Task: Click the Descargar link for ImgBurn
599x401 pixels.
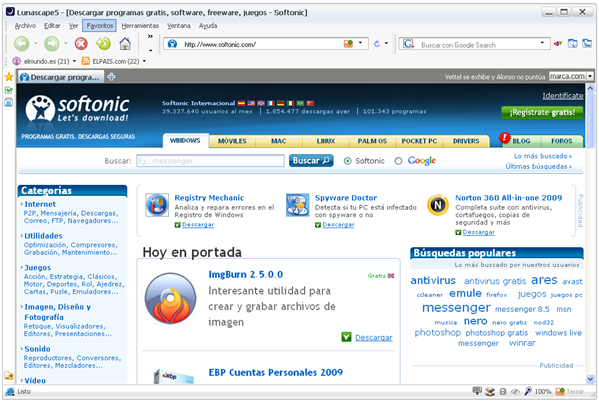Action: tap(374, 338)
